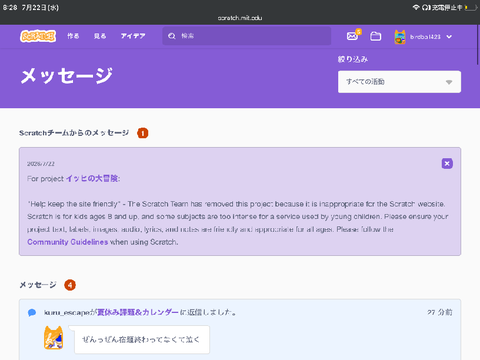Image resolution: width=480 pixels, height=360 pixels.
Task: Click the date on the Scratch Team message
Action: click(x=41, y=164)
